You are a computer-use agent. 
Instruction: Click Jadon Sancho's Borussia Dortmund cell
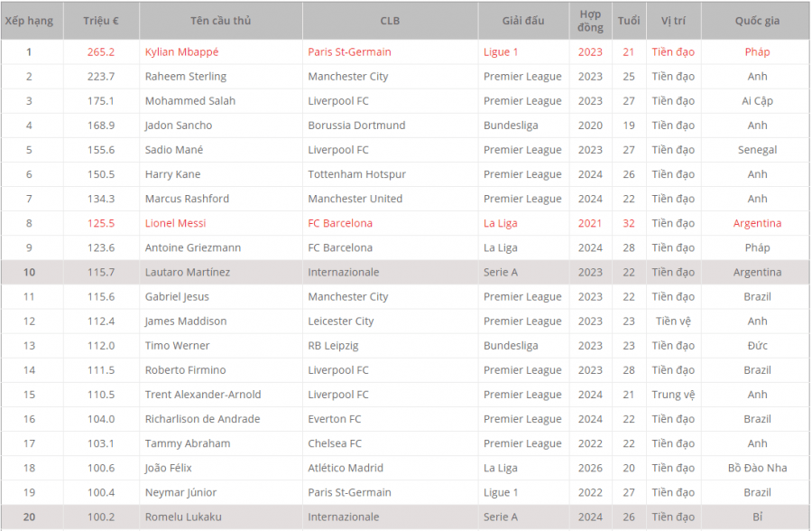click(356, 126)
